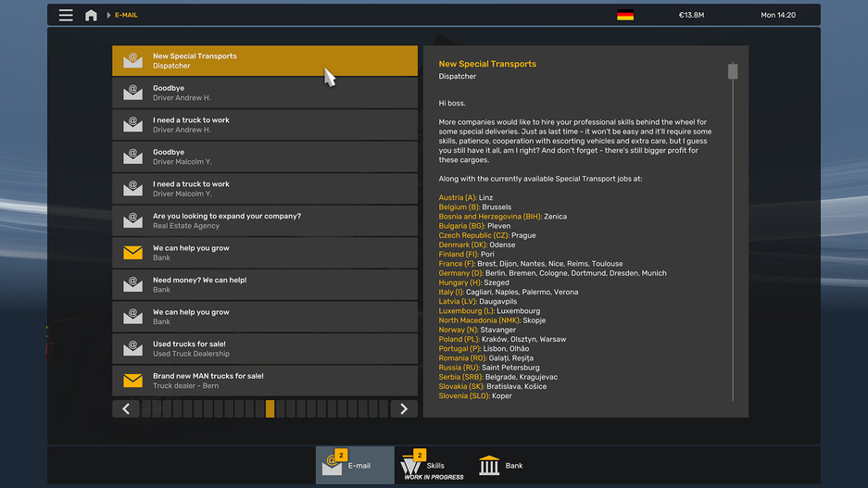The width and height of the screenshot is (868, 488).
Task: Switch to the Skills tab
Action: pyautogui.click(x=433, y=466)
